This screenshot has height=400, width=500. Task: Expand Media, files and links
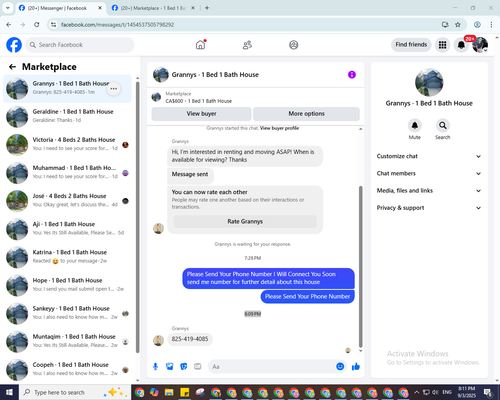click(429, 191)
